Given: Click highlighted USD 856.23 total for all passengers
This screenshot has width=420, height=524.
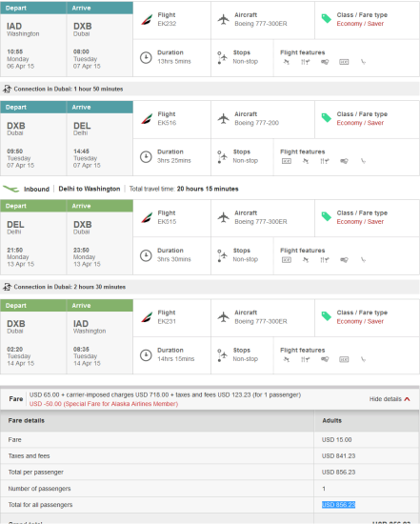Looking at the screenshot, I should click(x=338, y=505).
